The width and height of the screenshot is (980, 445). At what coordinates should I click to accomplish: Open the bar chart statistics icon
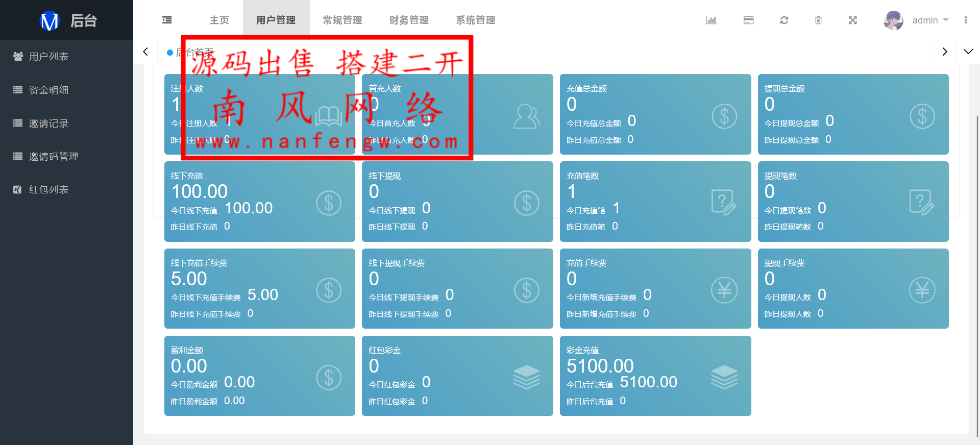[x=711, y=20]
